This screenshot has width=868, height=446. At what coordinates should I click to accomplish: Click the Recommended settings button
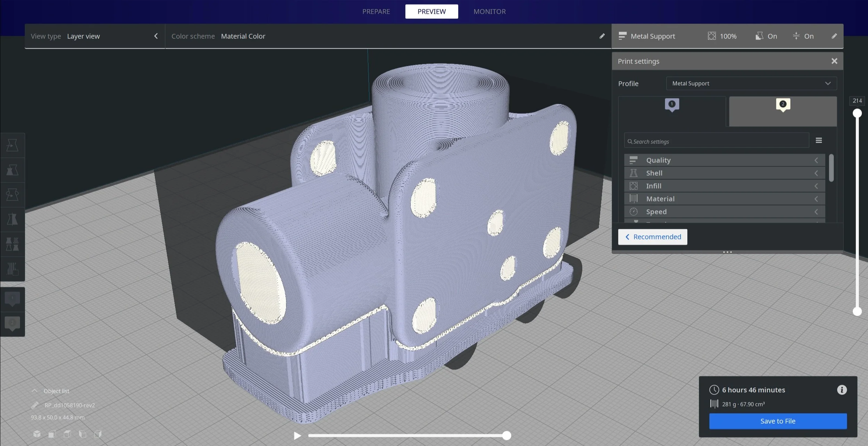click(x=652, y=237)
